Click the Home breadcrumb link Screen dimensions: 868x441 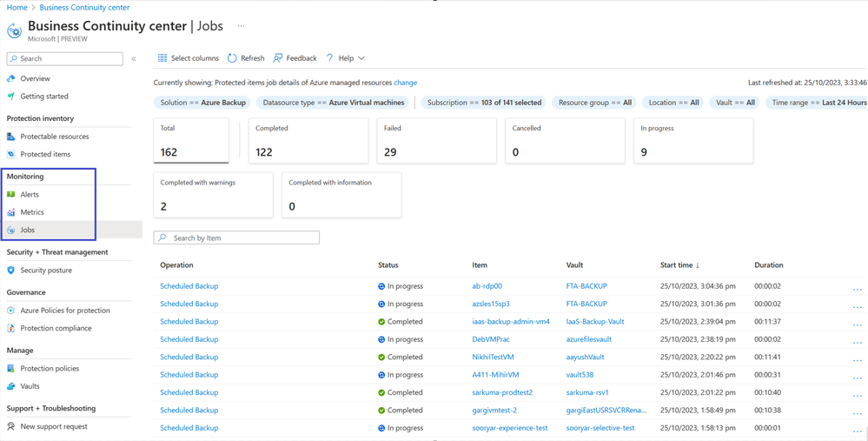coord(17,8)
